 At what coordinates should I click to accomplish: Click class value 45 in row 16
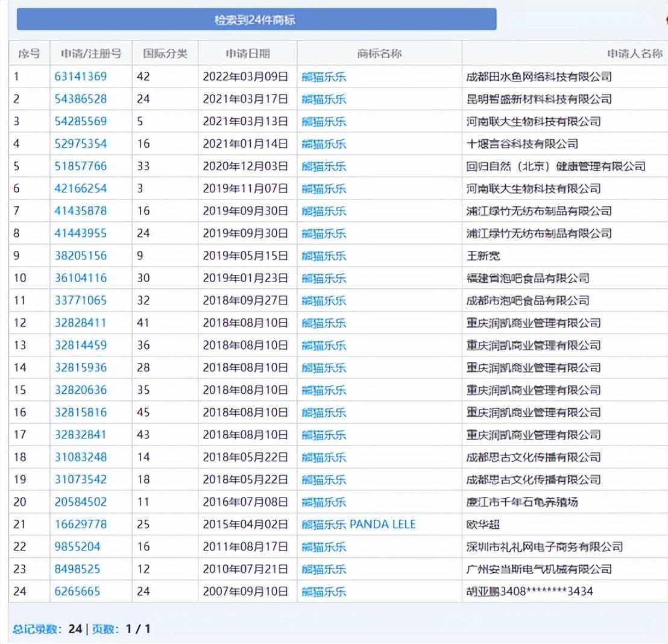pyautogui.click(x=143, y=412)
